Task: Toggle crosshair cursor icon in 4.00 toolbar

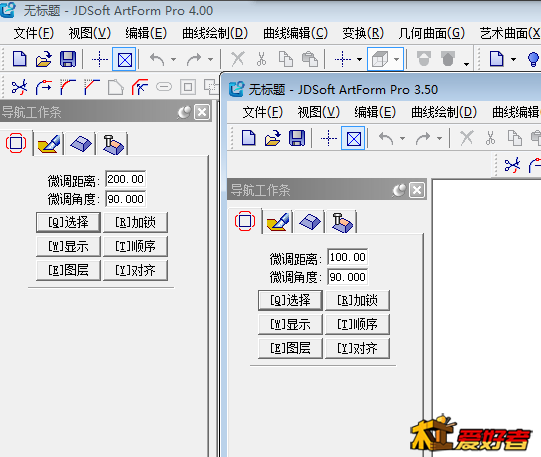Action: 100,59
